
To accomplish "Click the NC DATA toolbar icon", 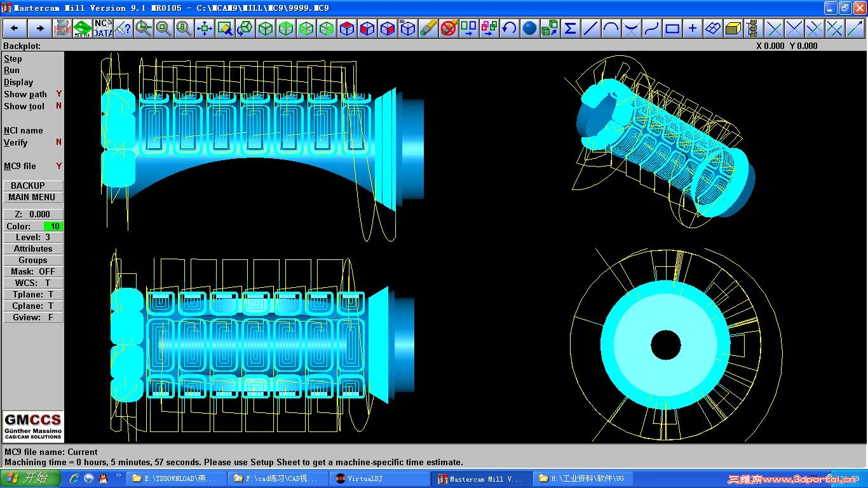I will click(x=103, y=29).
